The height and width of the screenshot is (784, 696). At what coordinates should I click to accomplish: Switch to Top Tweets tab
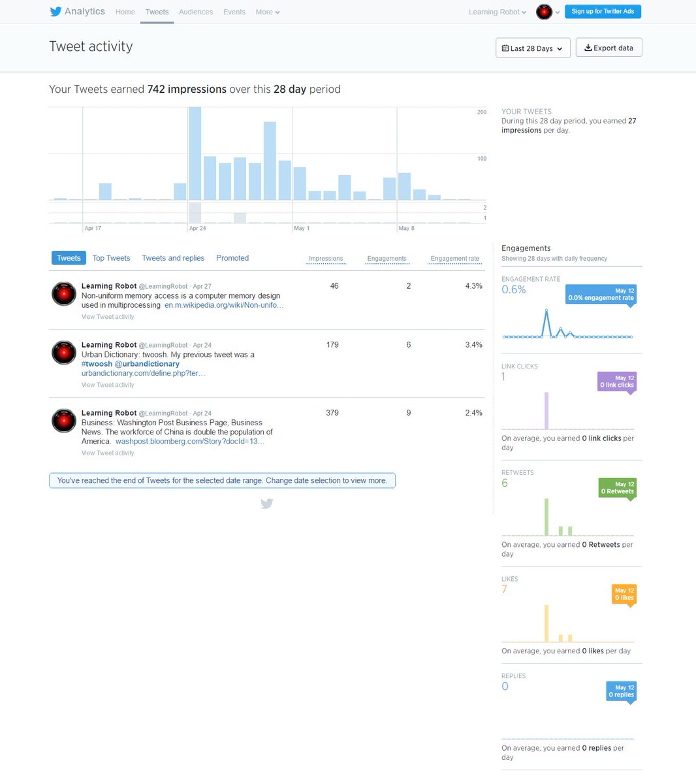(111, 258)
